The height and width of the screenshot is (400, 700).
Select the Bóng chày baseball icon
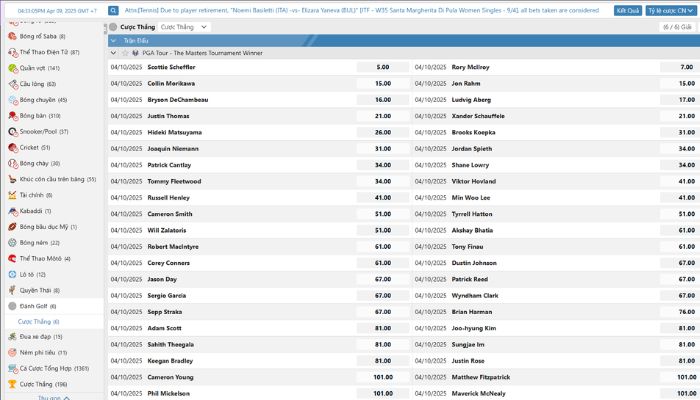tap(12, 163)
